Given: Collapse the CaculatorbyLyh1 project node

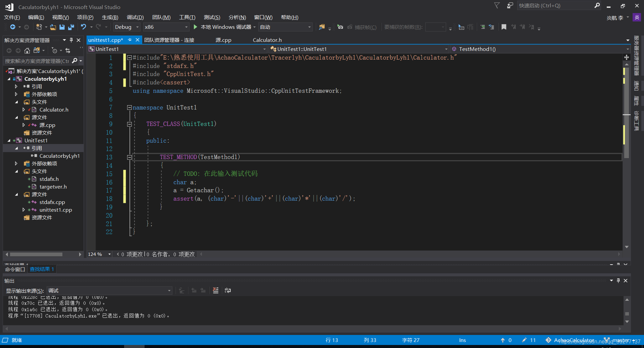Looking at the screenshot, I should coord(9,79).
